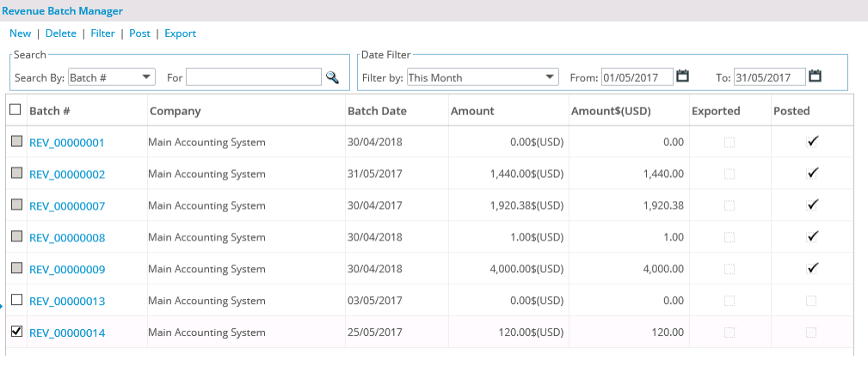This screenshot has width=868, height=366.
Task: Check the REV_00000013 row checkbox
Action: (x=16, y=300)
